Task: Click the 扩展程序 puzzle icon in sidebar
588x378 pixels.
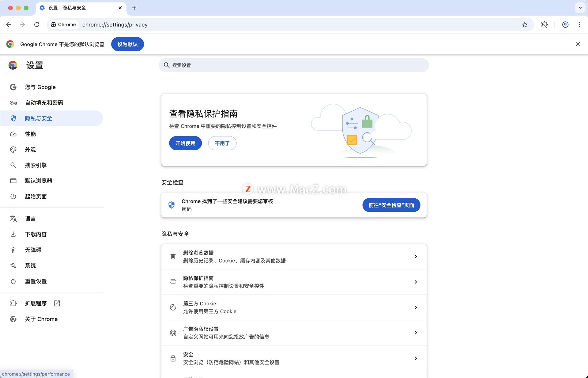Action: (x=13, y=303)
